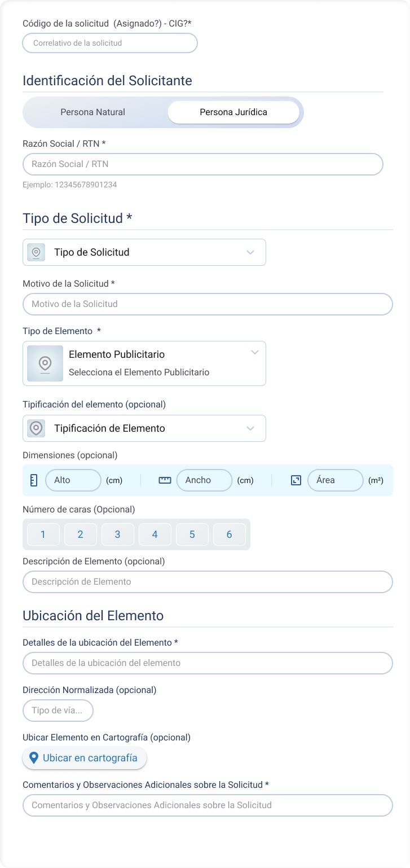Viewport: 410px width, 868px height.
Task: Select 1 in Número de caras
Action: coord(43,534)
